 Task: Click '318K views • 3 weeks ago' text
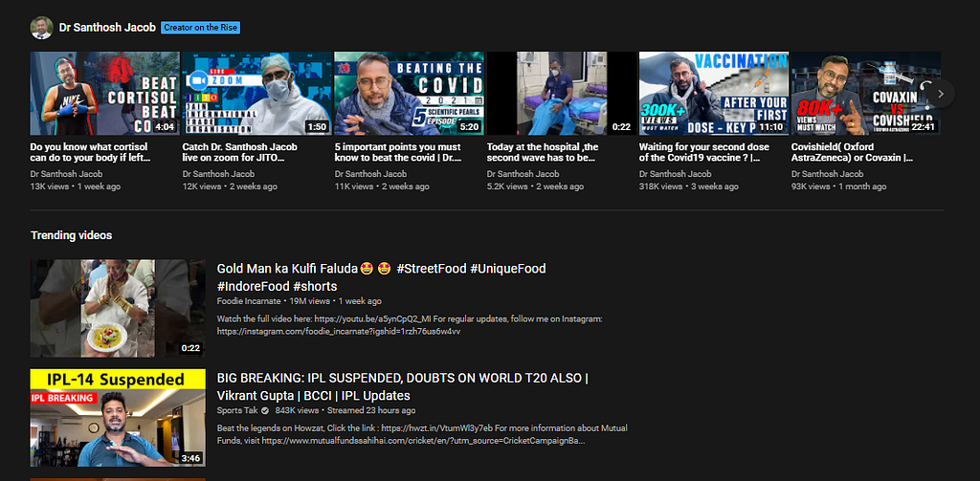click(689, 186)
